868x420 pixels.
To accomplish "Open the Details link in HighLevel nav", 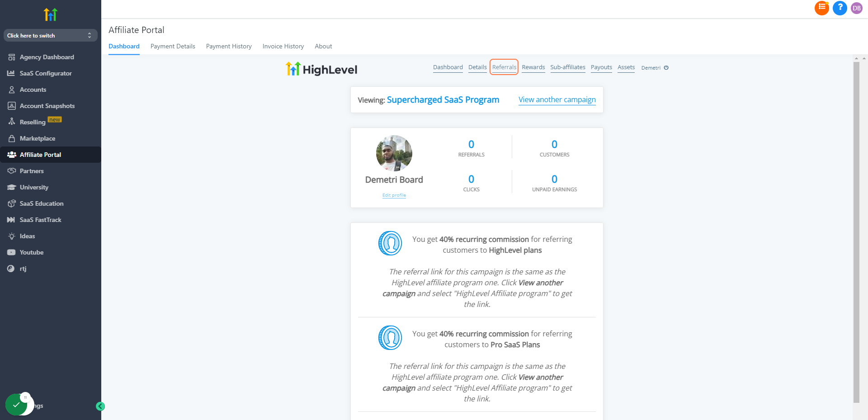I will pos(477,67).
